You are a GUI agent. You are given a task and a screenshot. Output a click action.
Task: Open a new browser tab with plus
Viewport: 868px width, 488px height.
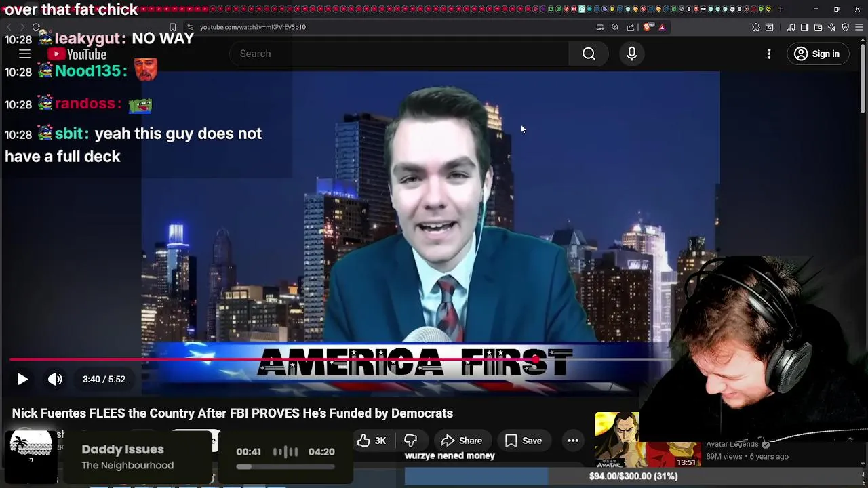781,9
